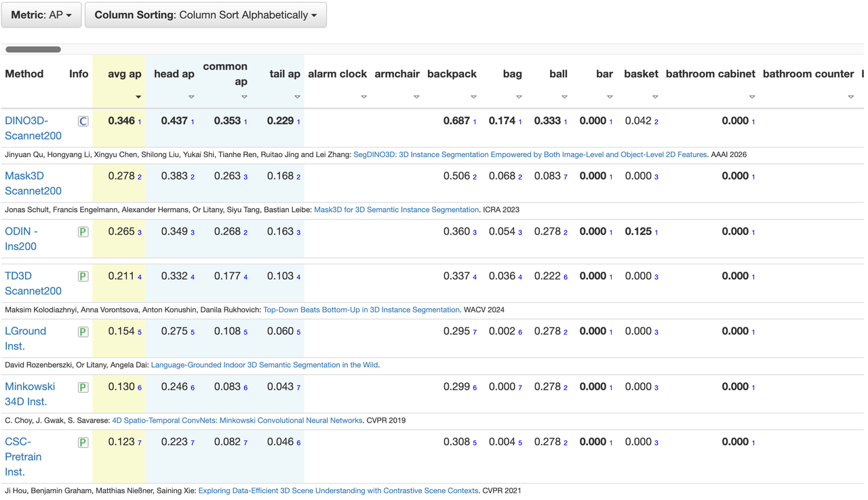
Task: Sort by backpack column arrow
Action: [x=473, y=98]
